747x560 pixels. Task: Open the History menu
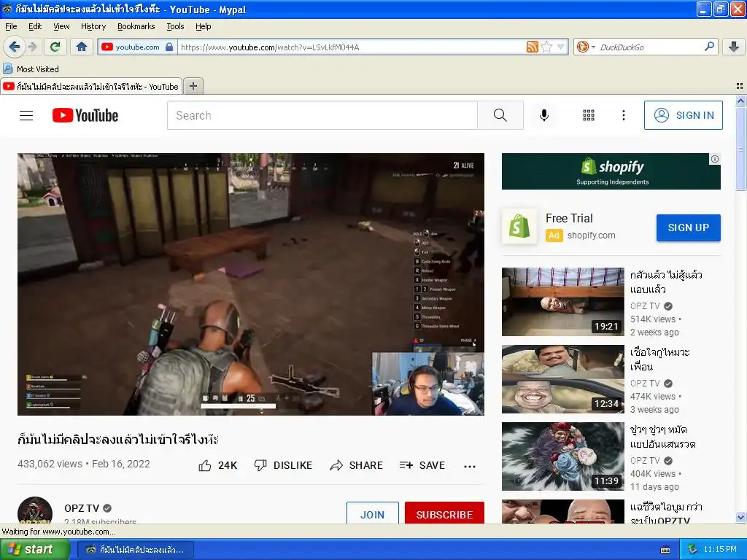pos(93,26)
